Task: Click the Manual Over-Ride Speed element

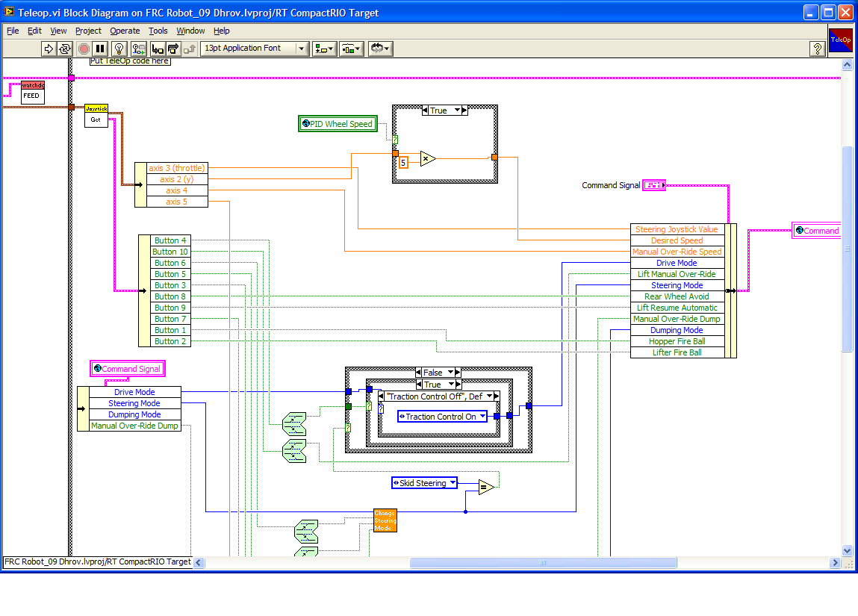Action: tap(677, 252)
